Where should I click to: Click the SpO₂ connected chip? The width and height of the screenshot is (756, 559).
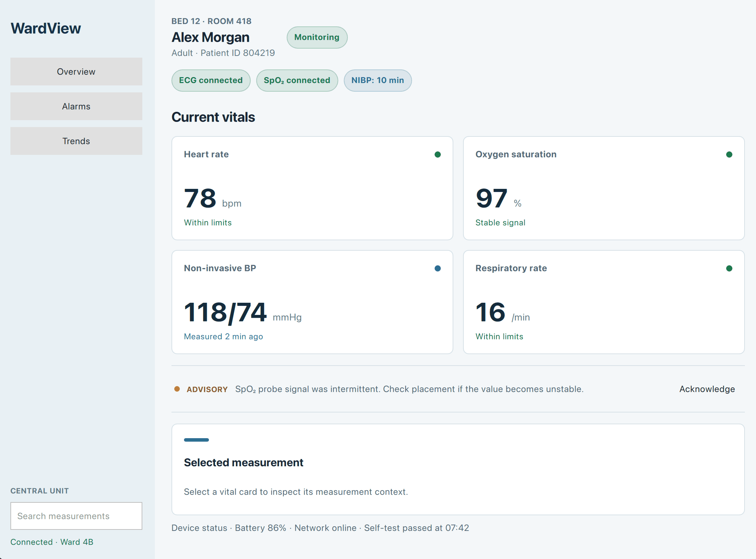tap(297, 80)
